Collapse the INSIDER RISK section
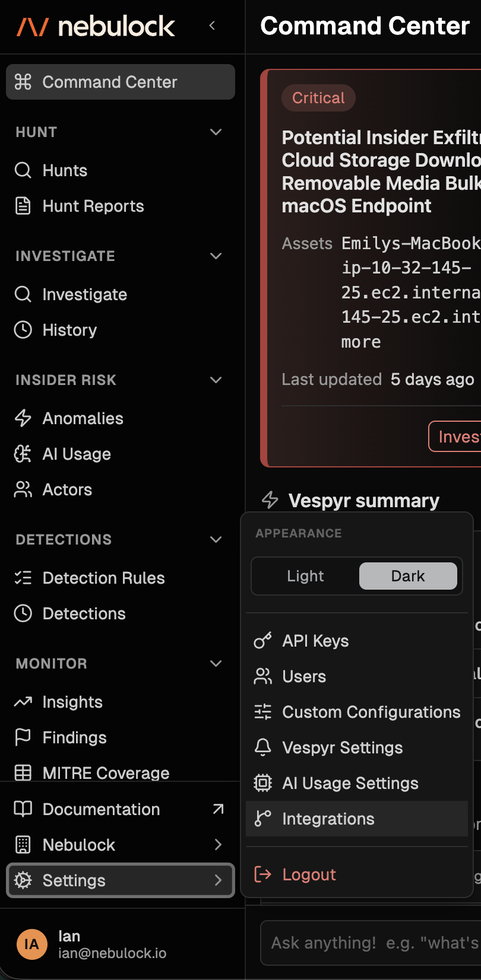The image size is (481, 980). point(216,380)
